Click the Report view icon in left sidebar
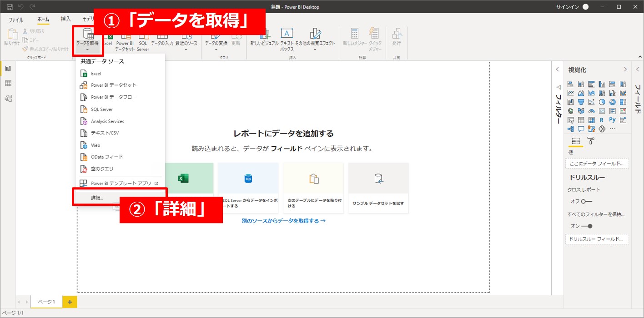This screenshot has width=644, height=318. coord(8,69)
